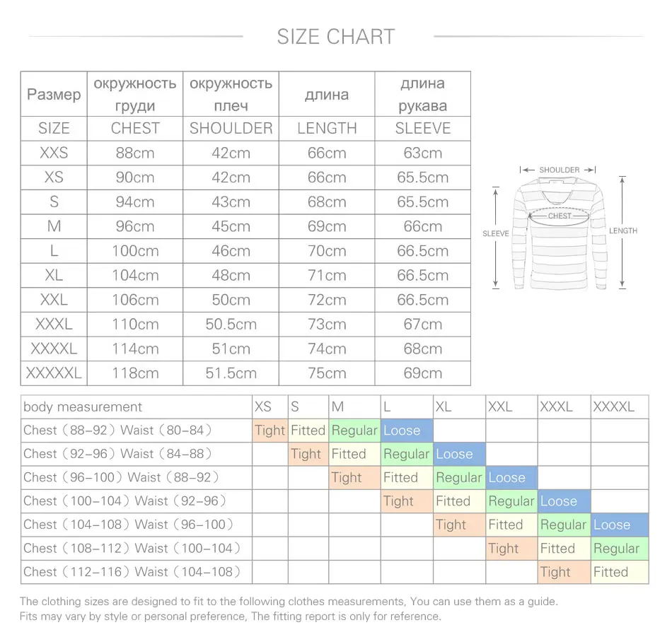
Task: Select the XXXXXL size row label
Action: (54, 373)
